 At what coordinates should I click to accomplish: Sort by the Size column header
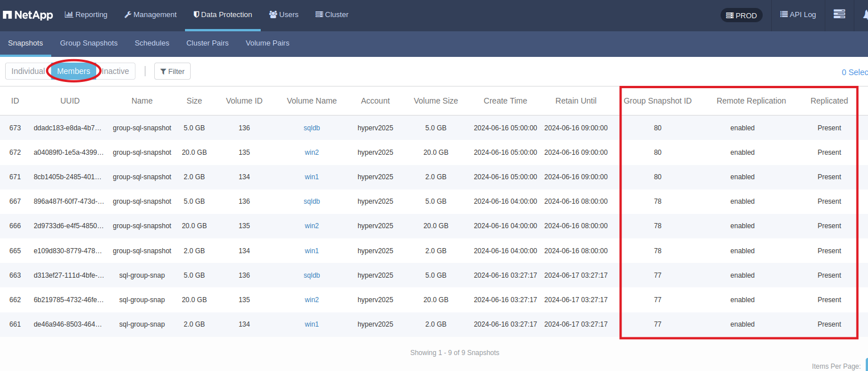pos(194,101)
